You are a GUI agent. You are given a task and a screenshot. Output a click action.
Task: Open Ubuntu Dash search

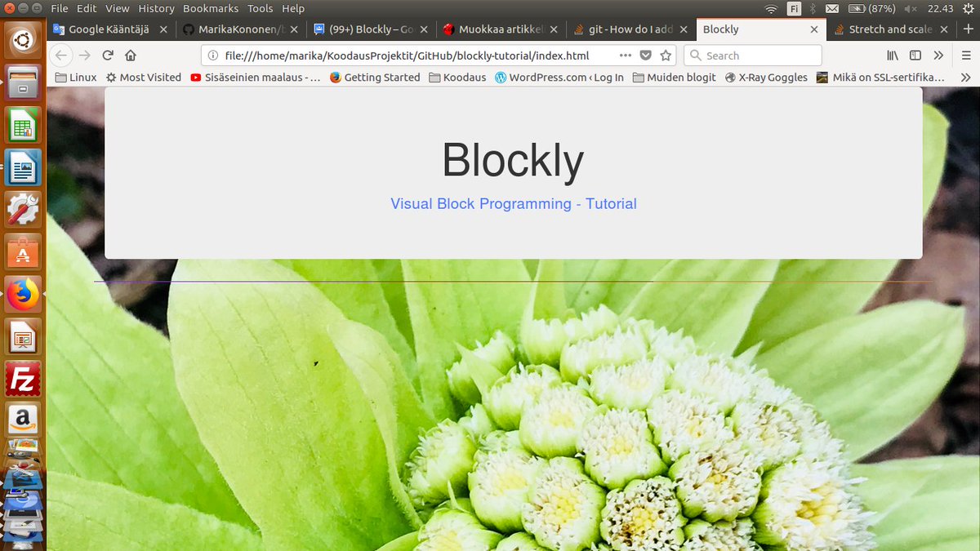[23, 39]
